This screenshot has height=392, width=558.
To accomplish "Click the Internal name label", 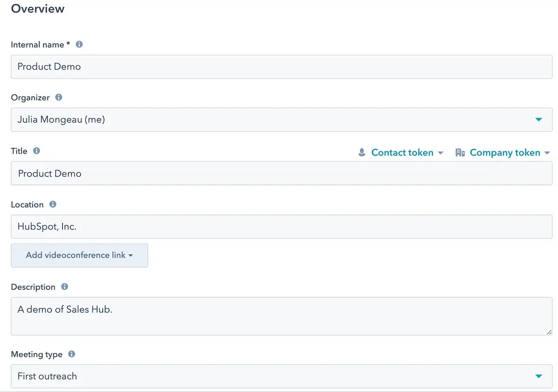I will pyautogui.click(x=40, y=45).
